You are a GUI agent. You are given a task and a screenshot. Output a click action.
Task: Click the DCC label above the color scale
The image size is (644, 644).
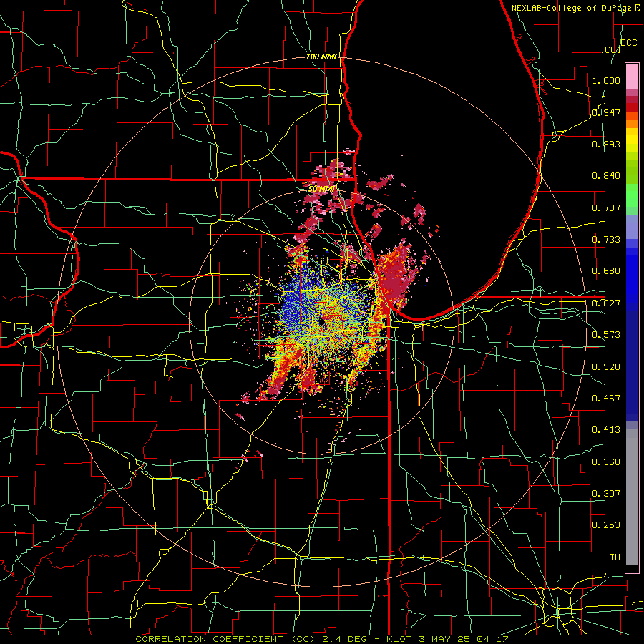pos(628,43)
